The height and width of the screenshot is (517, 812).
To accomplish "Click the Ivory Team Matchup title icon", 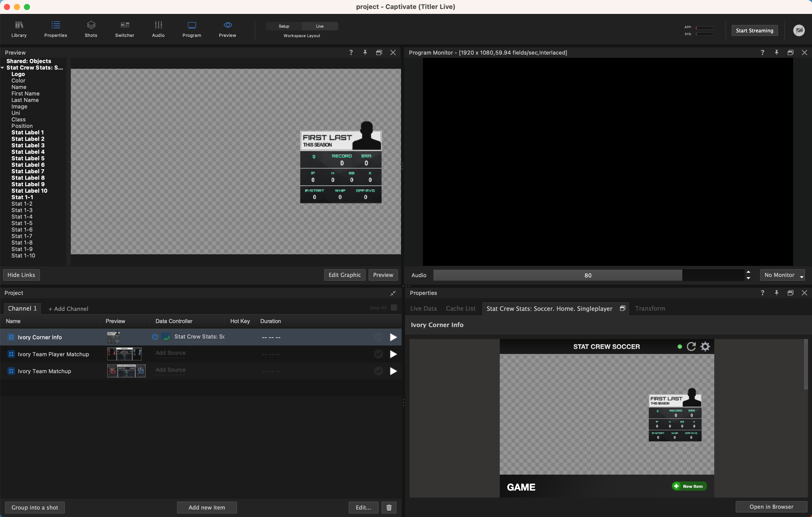I will [11, 371].
